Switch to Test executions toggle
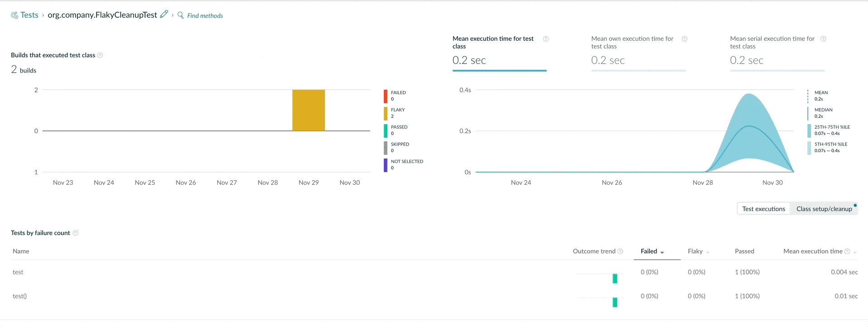This screenshot has height=327, width=868. [764, 209]
